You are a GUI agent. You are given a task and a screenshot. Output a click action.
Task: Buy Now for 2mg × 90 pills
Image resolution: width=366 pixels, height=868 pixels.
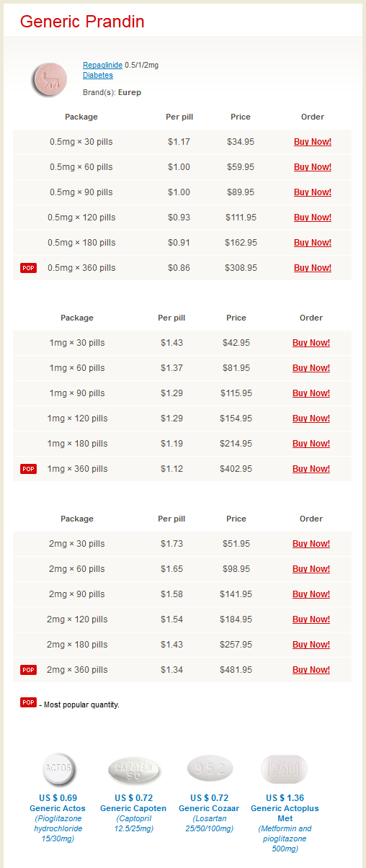tap(311, 594)
